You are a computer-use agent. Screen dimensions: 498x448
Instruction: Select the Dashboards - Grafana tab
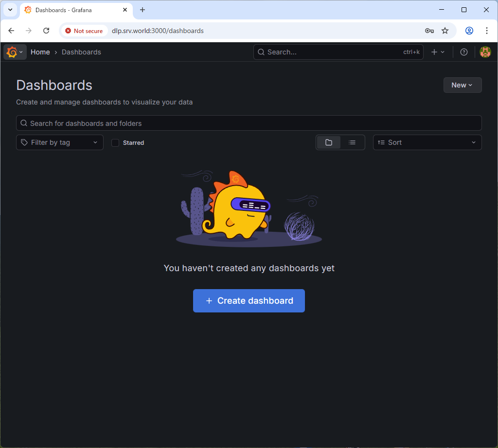click(76, 10)
